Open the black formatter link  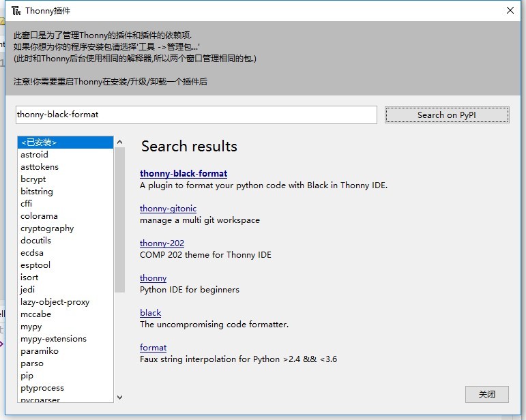pyautogui.click(x=150, y=313)
